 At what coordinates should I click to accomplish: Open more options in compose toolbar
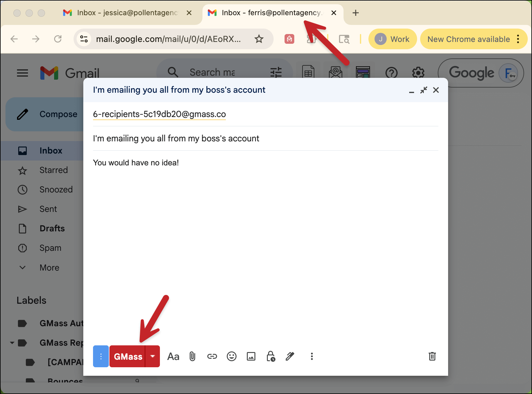point(312,356)
